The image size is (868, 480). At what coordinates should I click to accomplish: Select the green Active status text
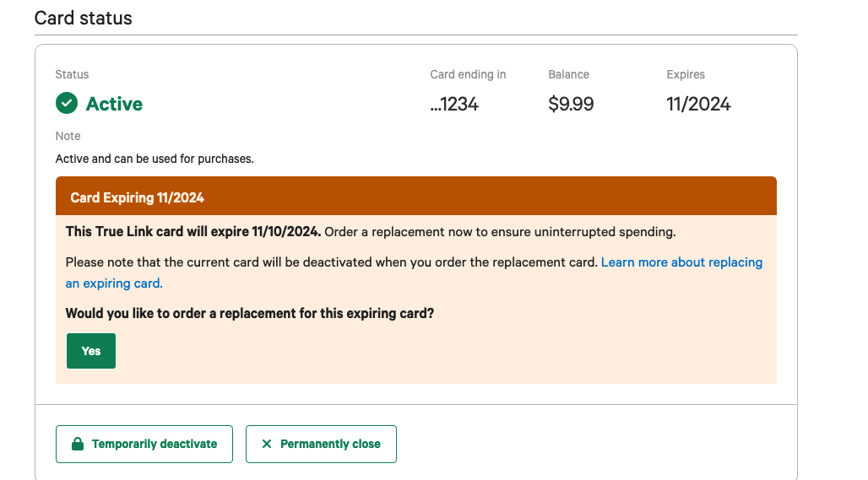coord(114,104)
